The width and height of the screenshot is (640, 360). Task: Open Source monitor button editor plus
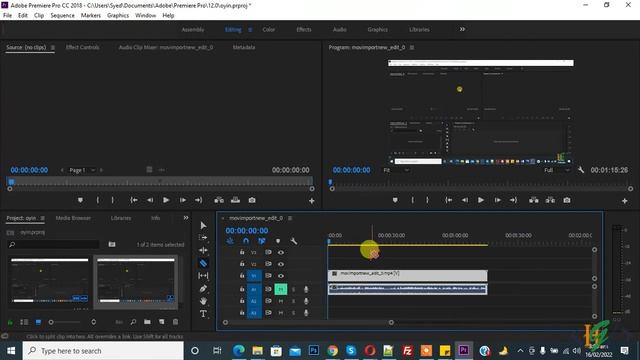point(311,201)
